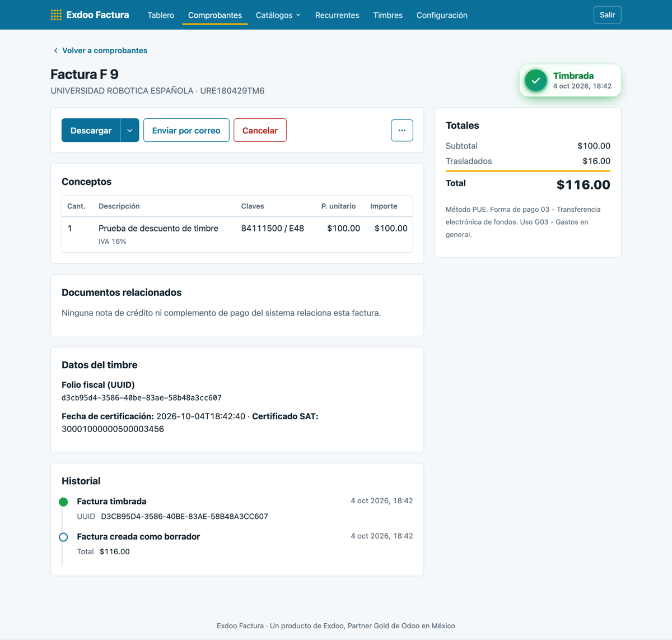Click the Claves cell 84111500 / E48
Viewport: 672px width, 640px height.
click(x=273, y=228)
